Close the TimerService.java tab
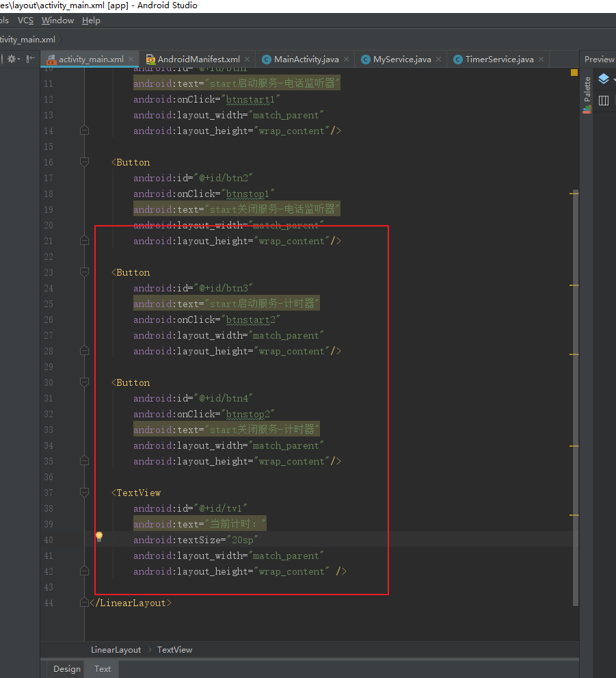This screenshot has width=616, height=678. [x=541, y=60]
